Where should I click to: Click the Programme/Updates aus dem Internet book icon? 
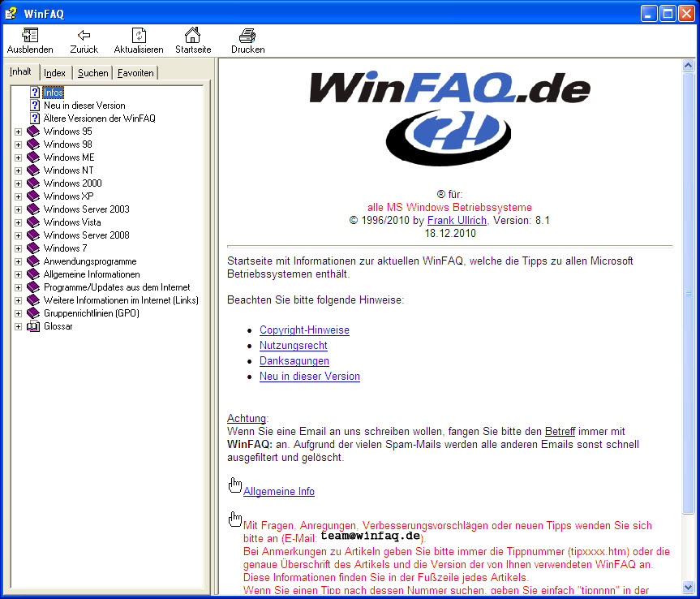click(33, 287)
